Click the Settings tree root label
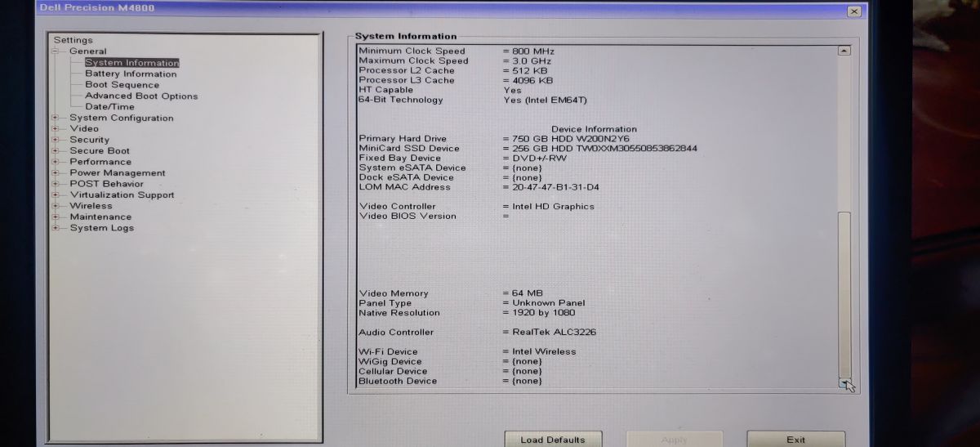The height and width of the screenshot is (447, 980). click(73, 40)
